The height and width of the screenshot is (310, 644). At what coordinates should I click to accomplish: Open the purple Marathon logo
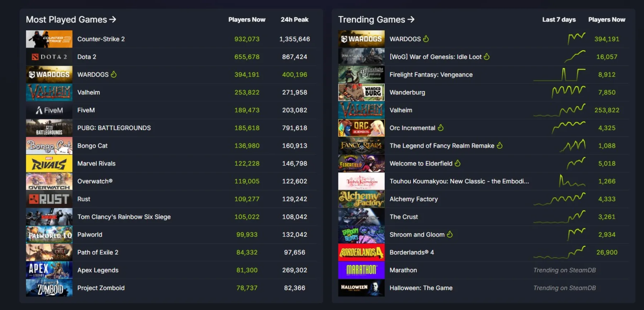click(361, 270)
